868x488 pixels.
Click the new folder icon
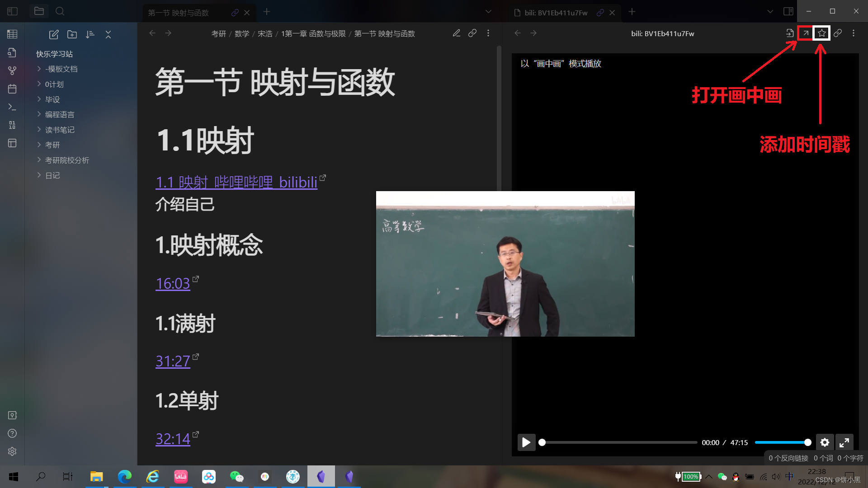coord(72,34)
